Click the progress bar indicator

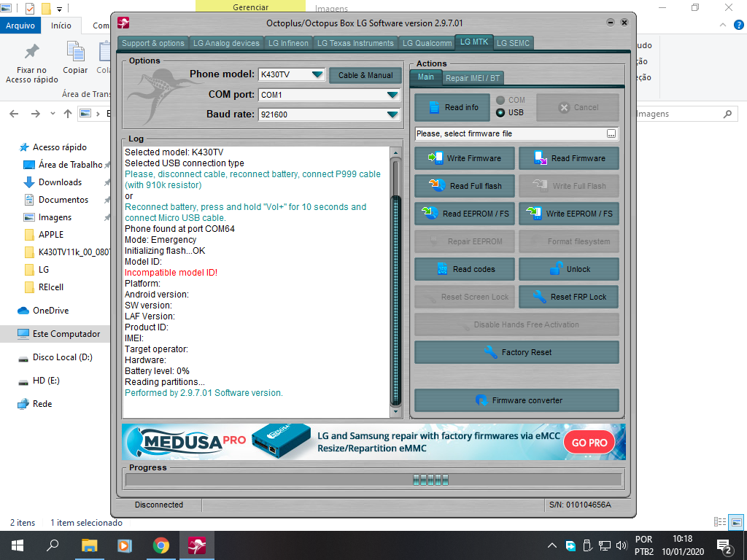[x=430, y=480]
